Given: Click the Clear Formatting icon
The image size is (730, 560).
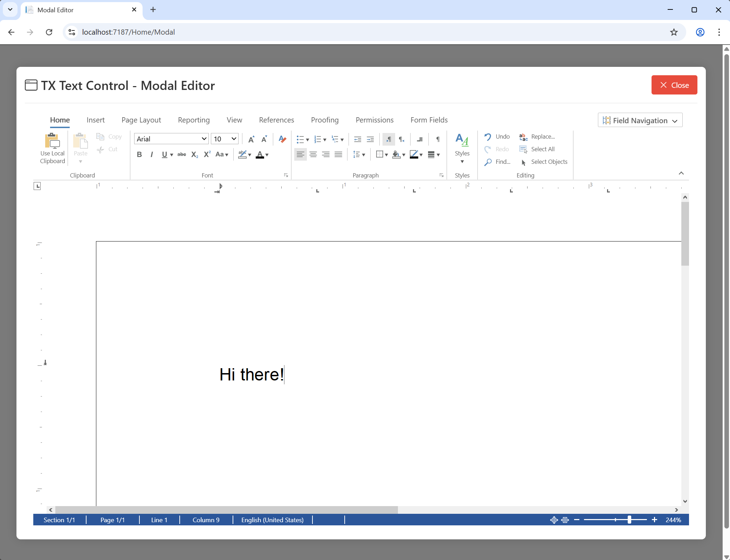Looking at the screenshot, I should (282, 139).
